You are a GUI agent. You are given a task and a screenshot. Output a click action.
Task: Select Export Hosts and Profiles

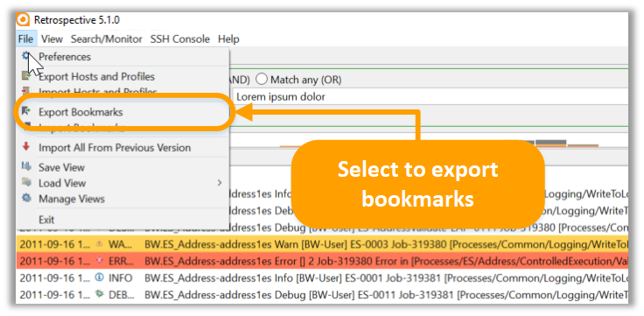122,77
